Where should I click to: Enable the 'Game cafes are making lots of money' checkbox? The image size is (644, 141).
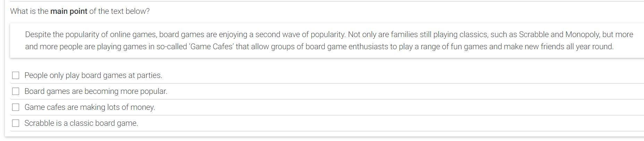(16, 107)
